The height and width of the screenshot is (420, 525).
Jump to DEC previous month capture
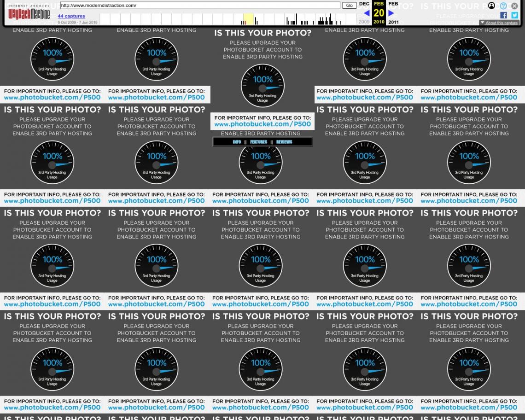[364, 4]
